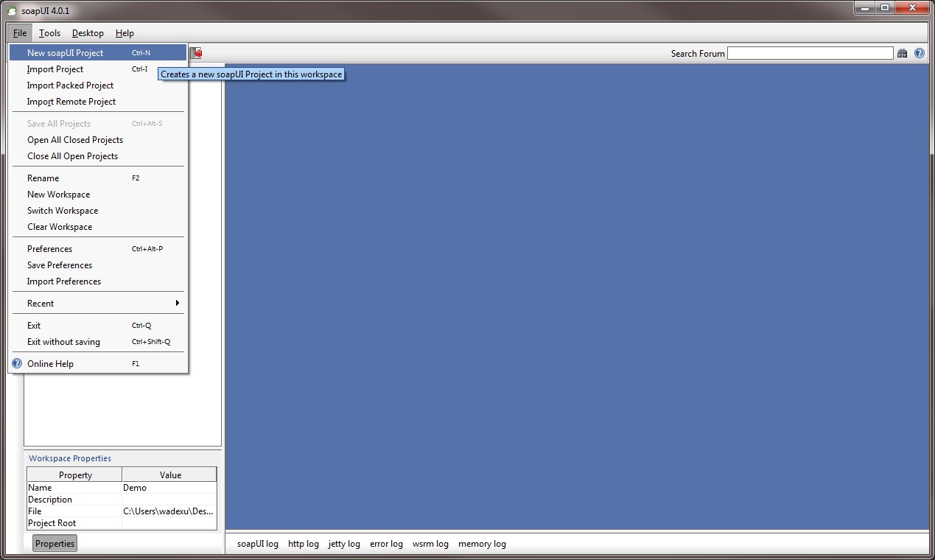Click the empty Description value cell
The height and width of the screenshot is (560, 935).
169,499
